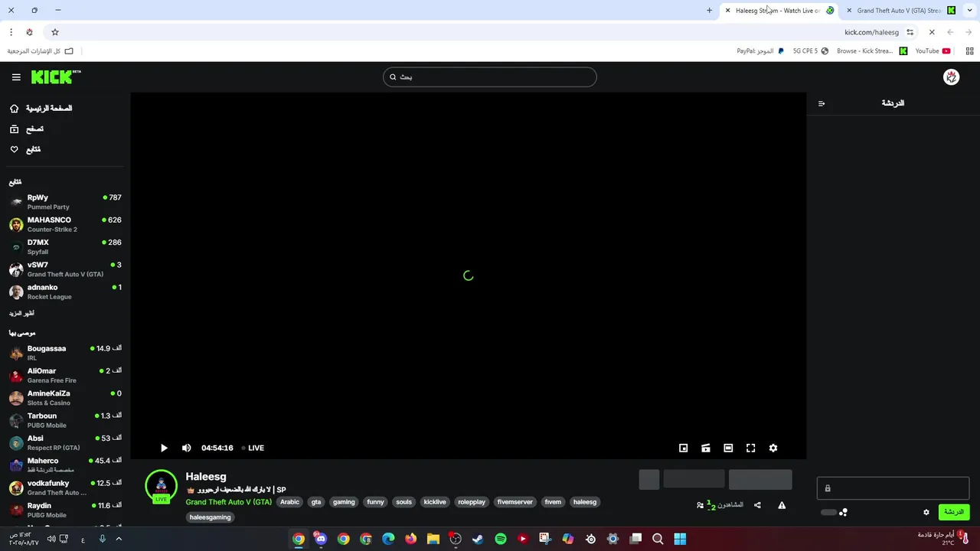Open recommended channel AmineKaiZa
Viewport: 980px width, 551px height.
click(65, 398)
